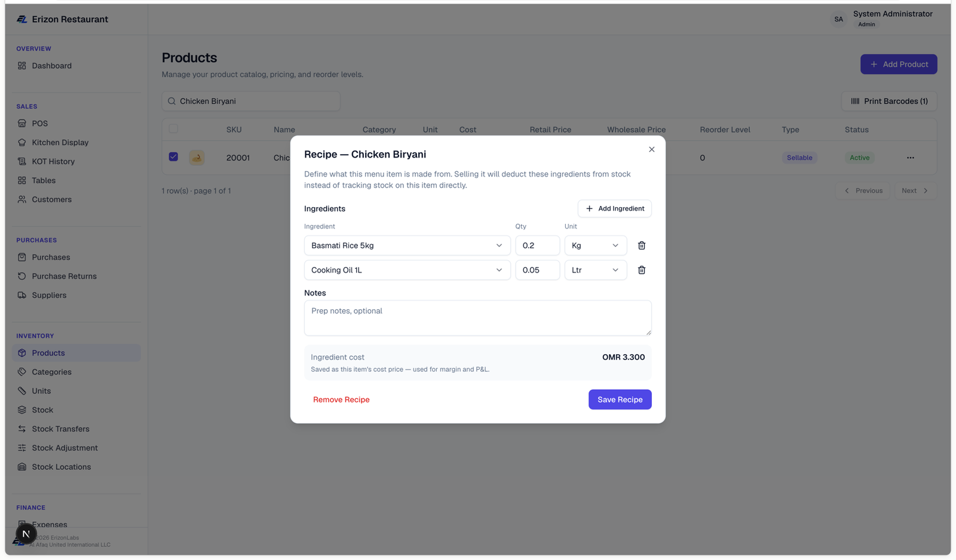Click Remove Recipe
Image resolution: width=956 pixels, height=560 pixels.
click(341, 399)
